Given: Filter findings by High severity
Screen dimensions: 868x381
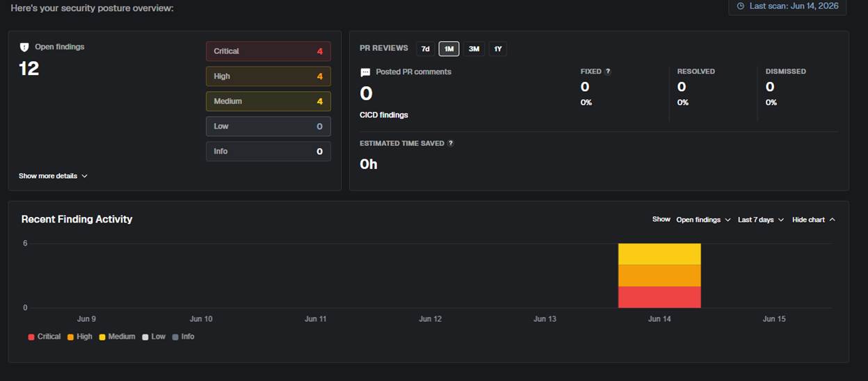Looking at the screenshot, I should click(x=268, y=76).
